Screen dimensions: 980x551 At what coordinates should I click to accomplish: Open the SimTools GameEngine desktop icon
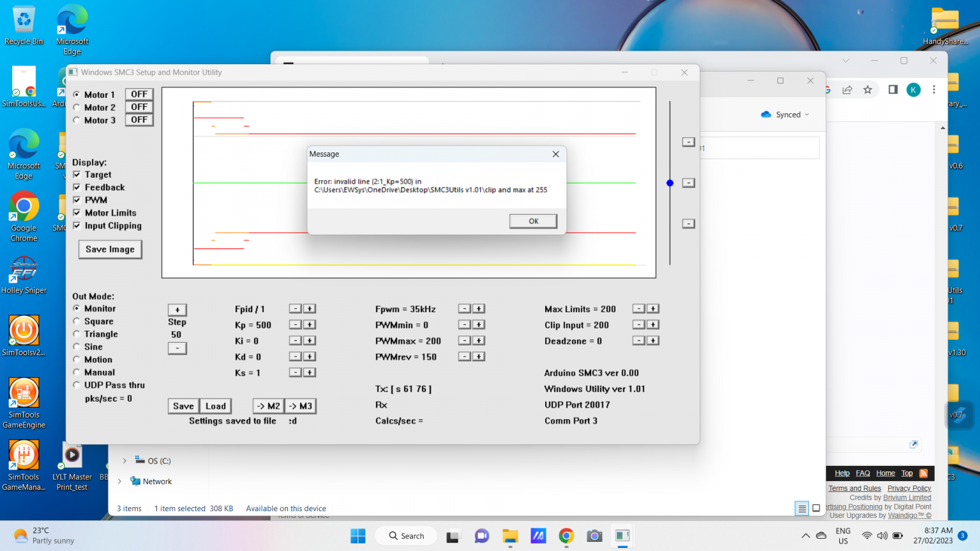(24, 394)
